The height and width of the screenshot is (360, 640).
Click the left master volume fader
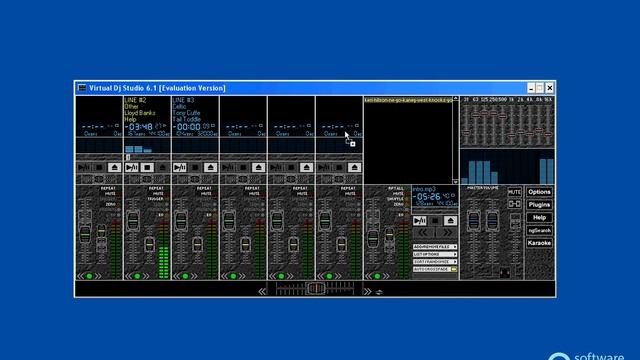pyautogui.click(x=473, y=221)
